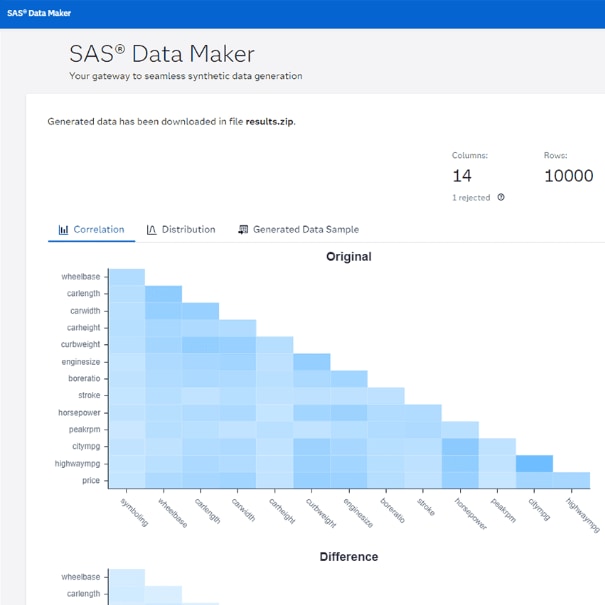Click the results.zip file name
Screen dimensions: 605x605
(270, 122)
